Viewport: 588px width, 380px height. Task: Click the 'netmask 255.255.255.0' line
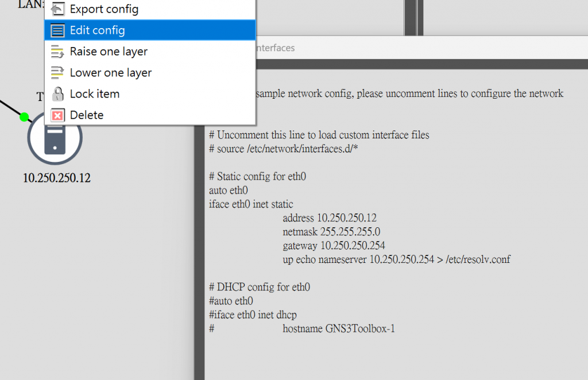[x=331, y=232]
